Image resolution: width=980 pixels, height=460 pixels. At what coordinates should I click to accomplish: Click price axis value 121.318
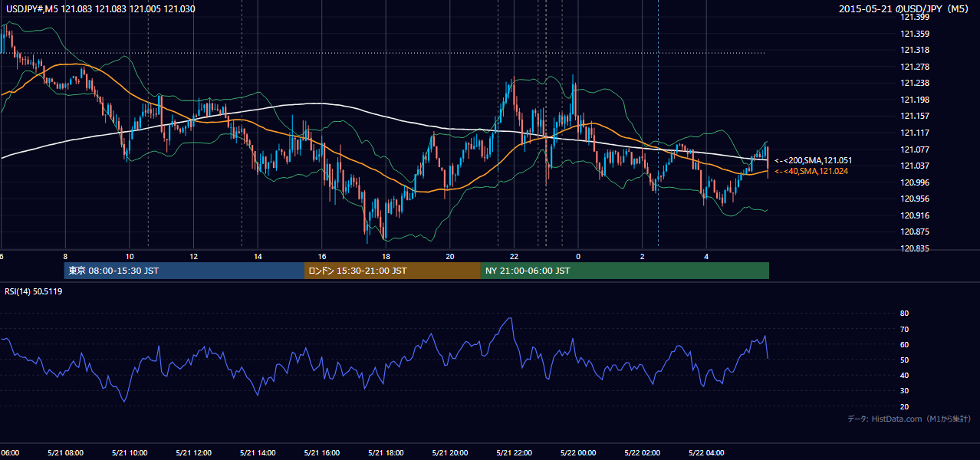916,50
